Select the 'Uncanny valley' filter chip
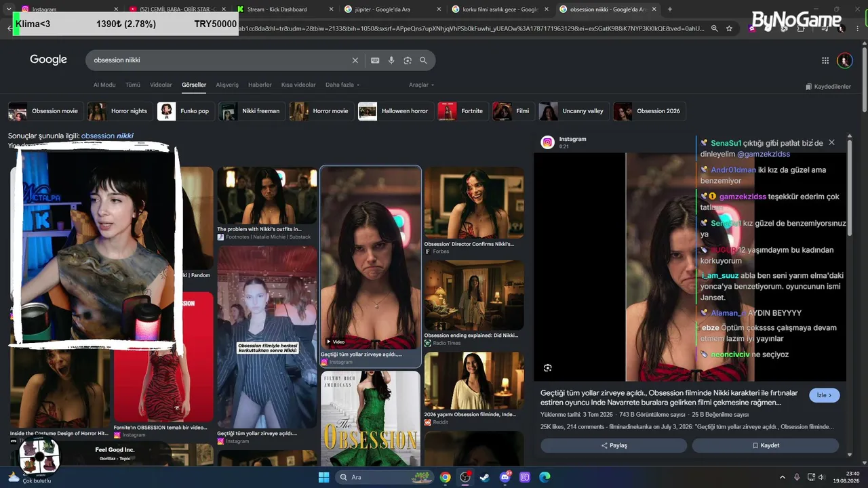The image size is (868, 488). point(574,111)
